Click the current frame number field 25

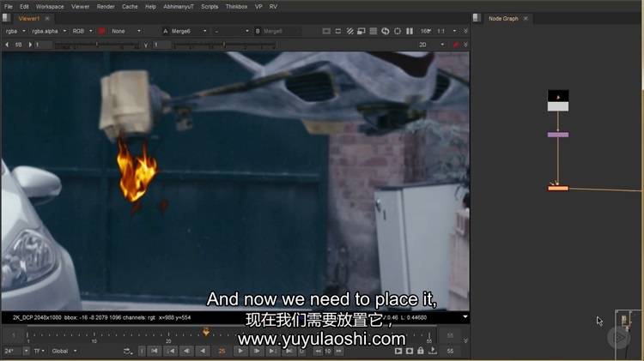click(x=222, y=351)
